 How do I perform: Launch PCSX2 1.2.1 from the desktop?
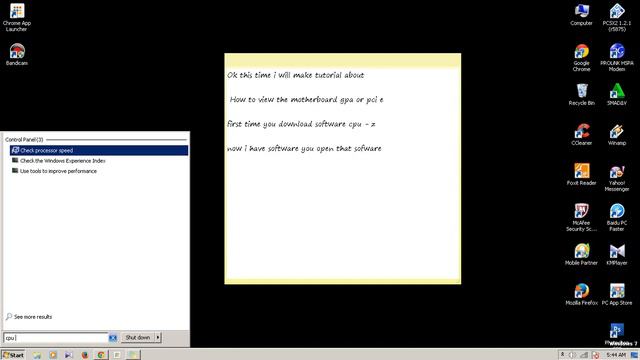point(617,17)
